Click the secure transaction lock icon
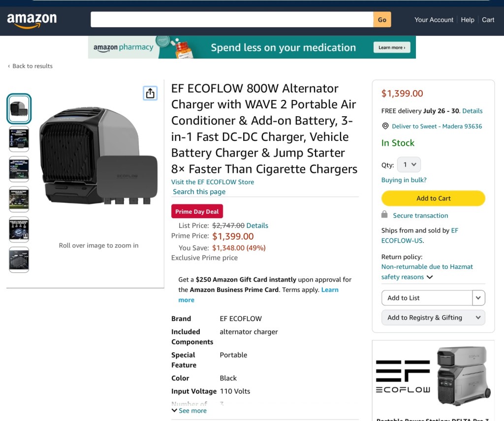 tap(384, 215)
